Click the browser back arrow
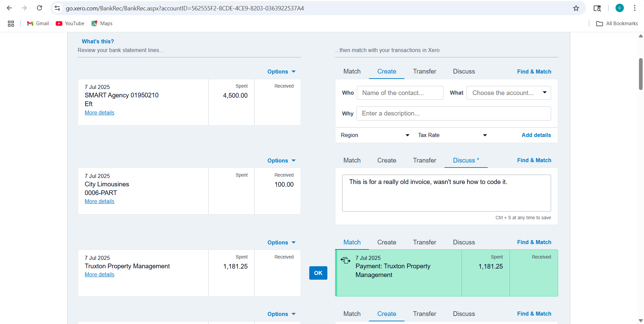The height and width of the screenshot is (324, 644). [9, 8]
